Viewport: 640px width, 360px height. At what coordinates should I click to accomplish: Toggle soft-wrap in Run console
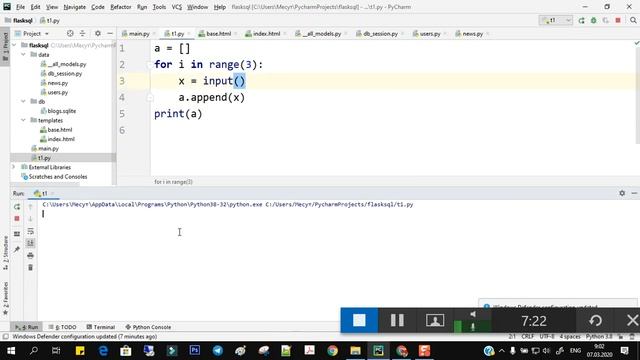[30, 231]
